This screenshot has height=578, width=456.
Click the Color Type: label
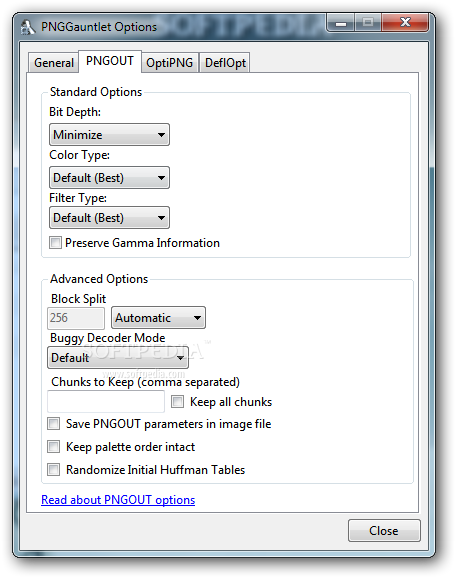pyautogui.click(x=79, y=155)
